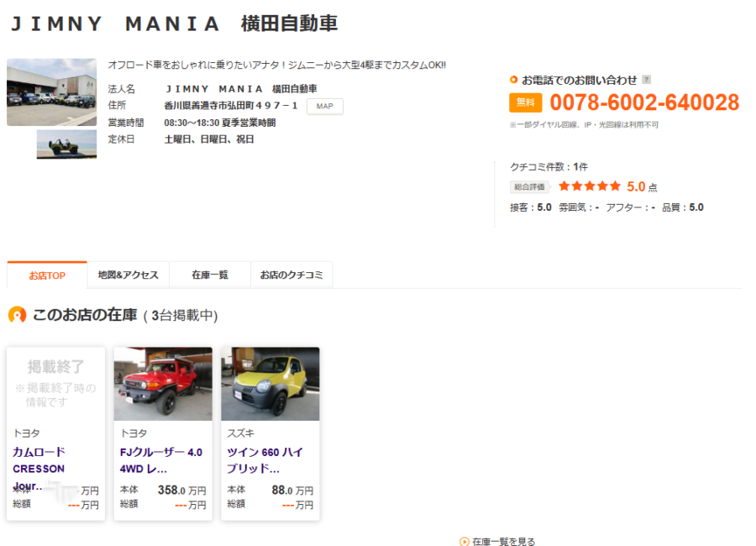Click the address 香川県善通寺市弘田町497-1
The width and height of the screenshot is (756, 546).
click(x=231, y=106)
